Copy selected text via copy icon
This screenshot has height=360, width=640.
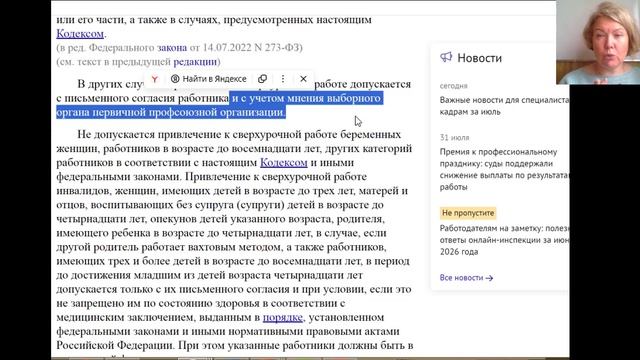click(262, 79)
